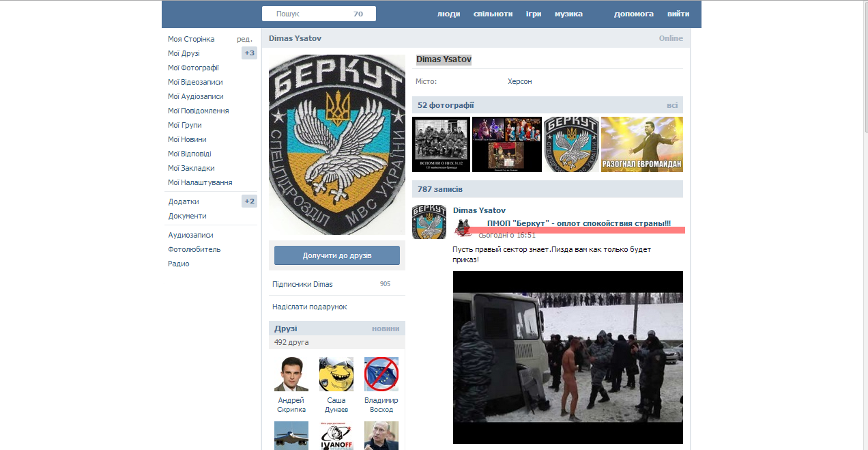The image size is (868, 450).
Task: Open Мої Групи
Action: click(x=185, y=125)
